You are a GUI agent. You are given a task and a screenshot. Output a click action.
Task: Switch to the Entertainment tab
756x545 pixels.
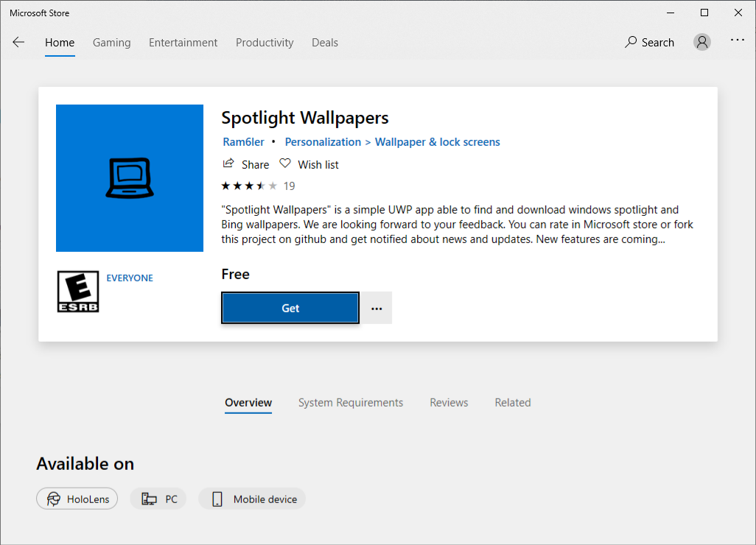coord(183,43)
